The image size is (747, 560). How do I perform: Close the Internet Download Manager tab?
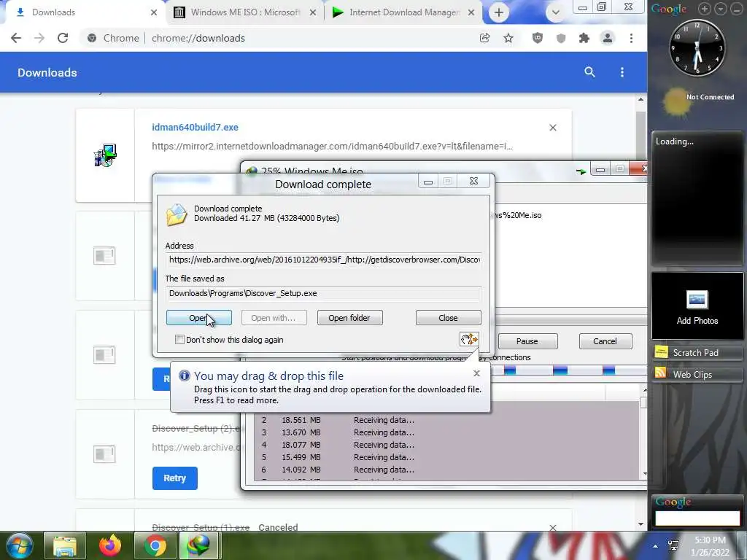(471, 12)
